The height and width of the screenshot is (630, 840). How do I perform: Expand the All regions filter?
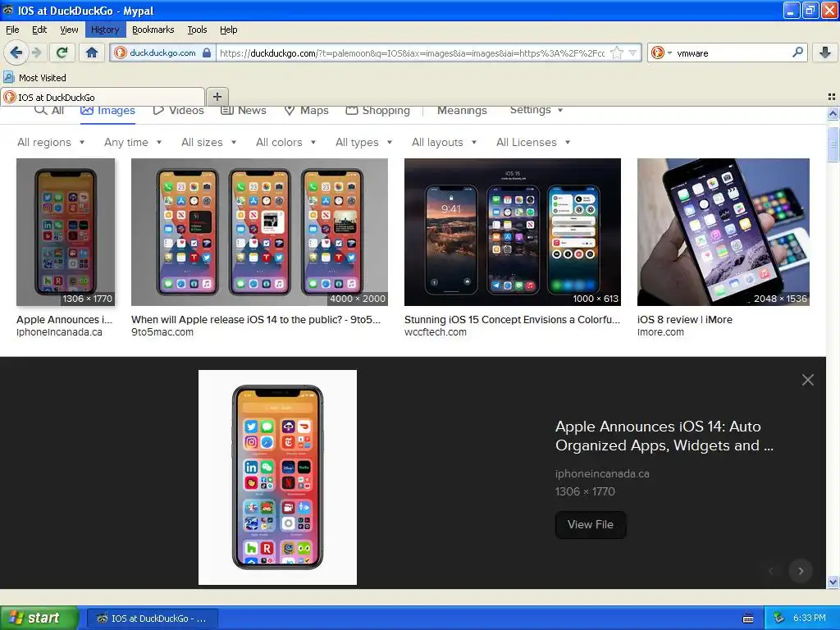(51, 143)
